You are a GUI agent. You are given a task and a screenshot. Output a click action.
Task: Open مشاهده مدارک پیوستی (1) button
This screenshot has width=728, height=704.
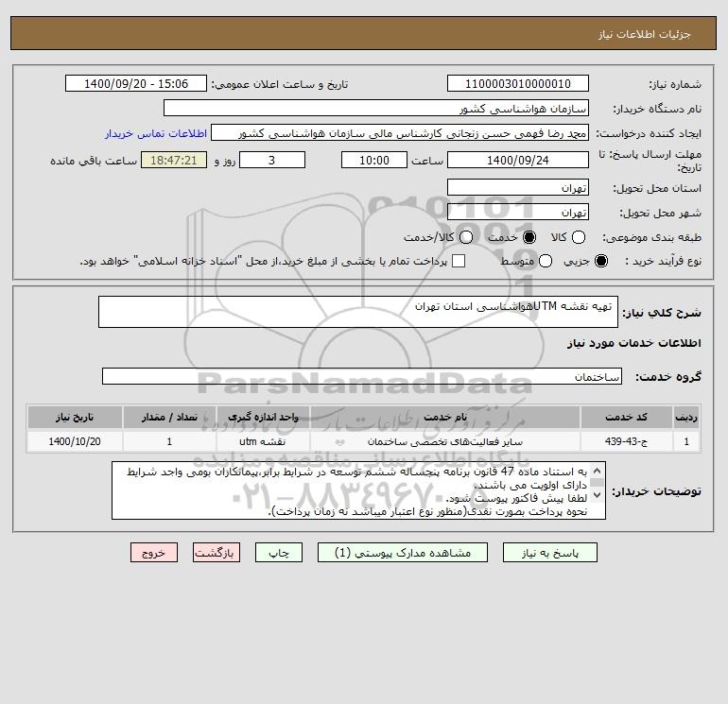(403, 553)
